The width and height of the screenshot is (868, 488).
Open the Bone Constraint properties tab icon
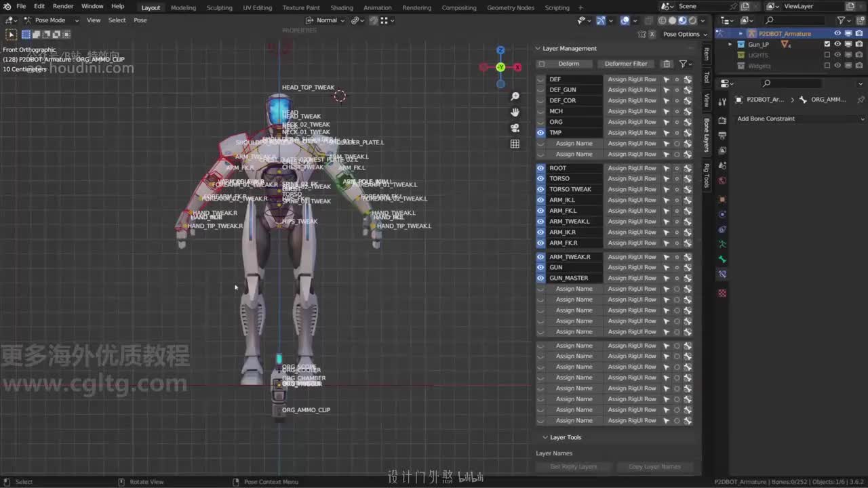tap(722, 274)
